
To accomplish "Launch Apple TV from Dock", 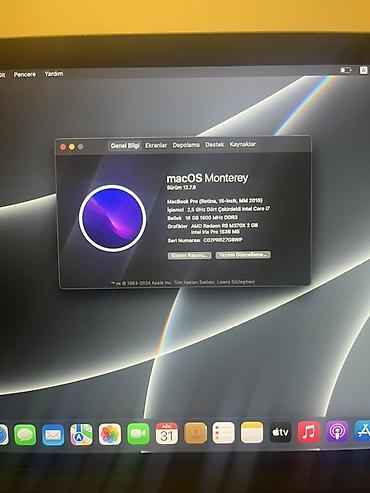I will [x=280, y=432].
